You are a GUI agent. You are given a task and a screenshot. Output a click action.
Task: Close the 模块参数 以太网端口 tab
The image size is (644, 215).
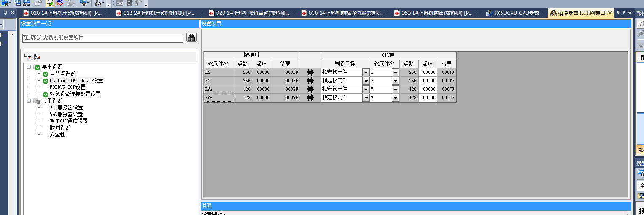pos(609,13)
